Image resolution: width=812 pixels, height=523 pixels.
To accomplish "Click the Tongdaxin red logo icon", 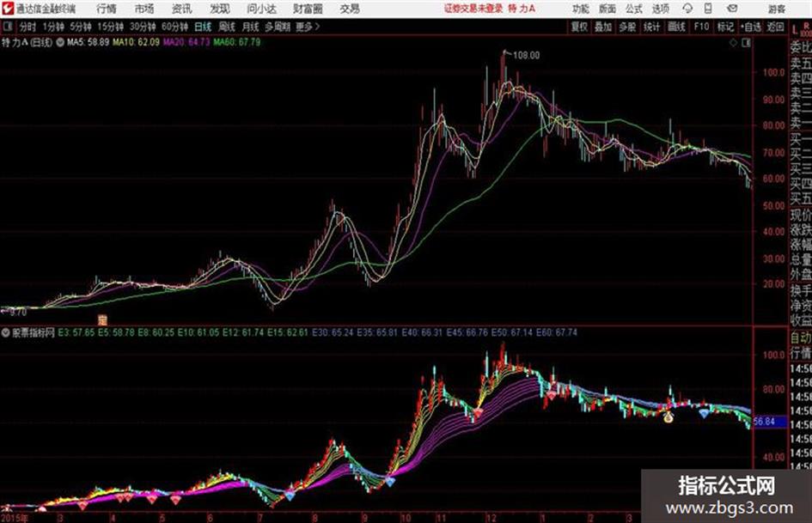I will (8, 9).
